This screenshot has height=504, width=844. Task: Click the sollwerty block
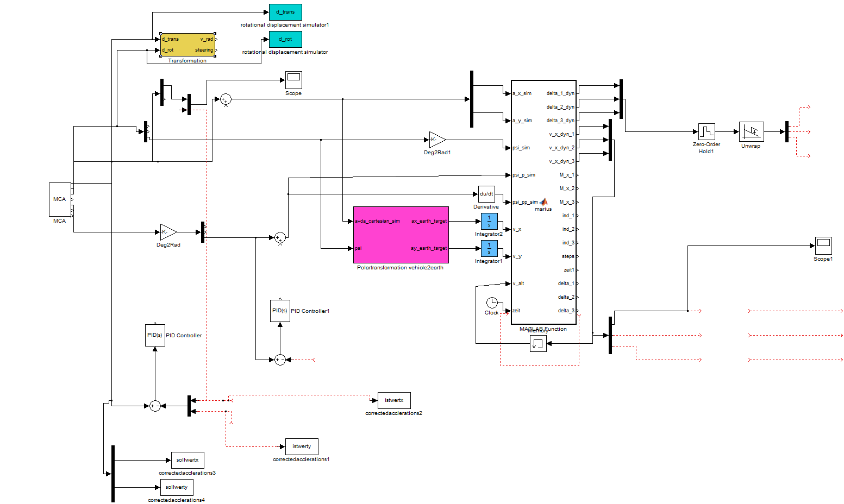click(x=177, y=487)
